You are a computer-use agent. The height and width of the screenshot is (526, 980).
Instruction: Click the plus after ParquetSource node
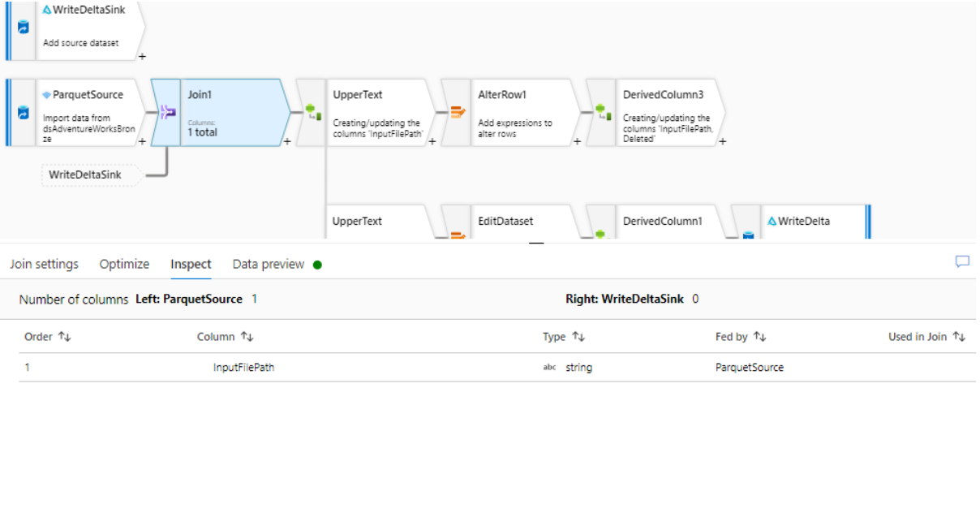point(142,142)
